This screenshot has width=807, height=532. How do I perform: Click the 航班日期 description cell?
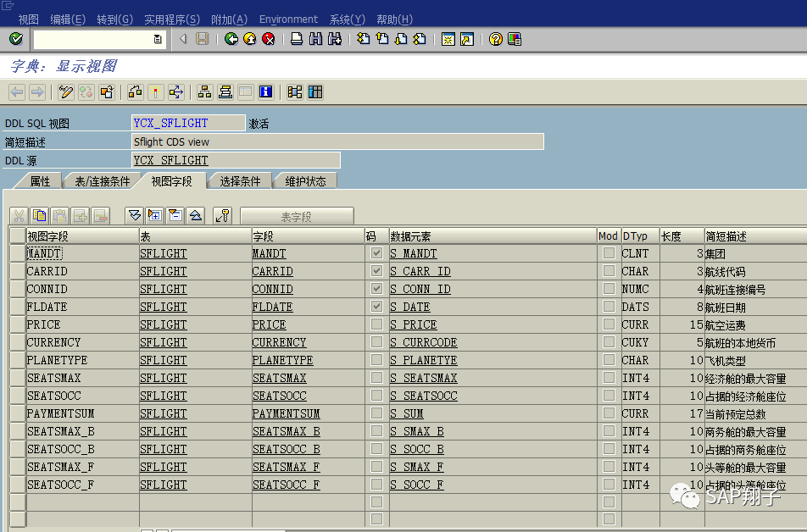tap(726, 308)
